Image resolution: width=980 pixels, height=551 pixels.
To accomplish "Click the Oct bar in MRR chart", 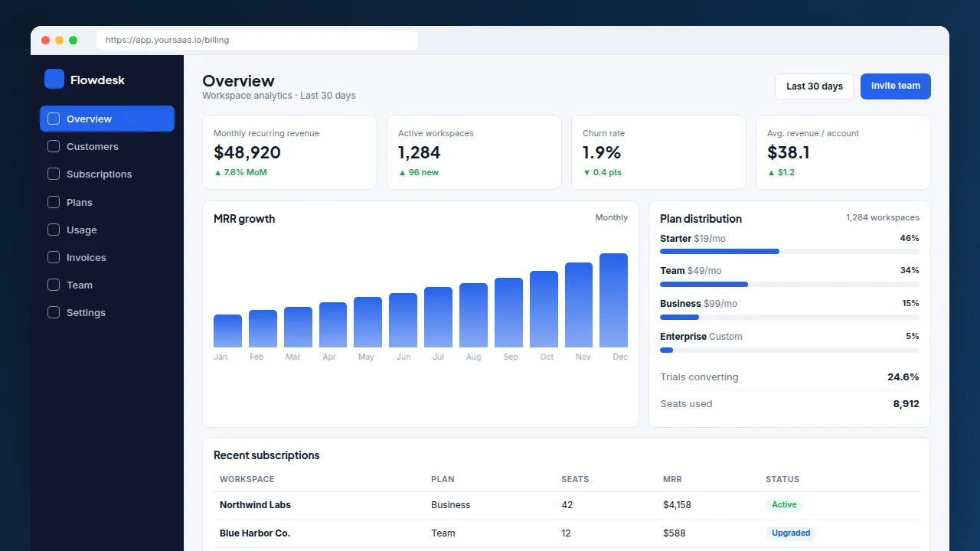I will coord(544,309).
